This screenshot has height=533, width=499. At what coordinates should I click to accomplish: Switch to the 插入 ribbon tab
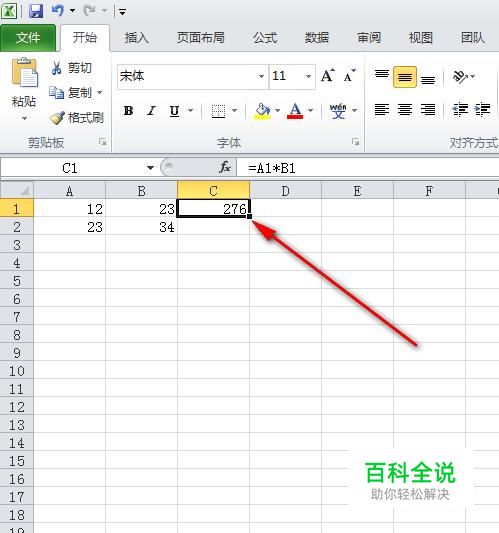click(x=136, y=37)
